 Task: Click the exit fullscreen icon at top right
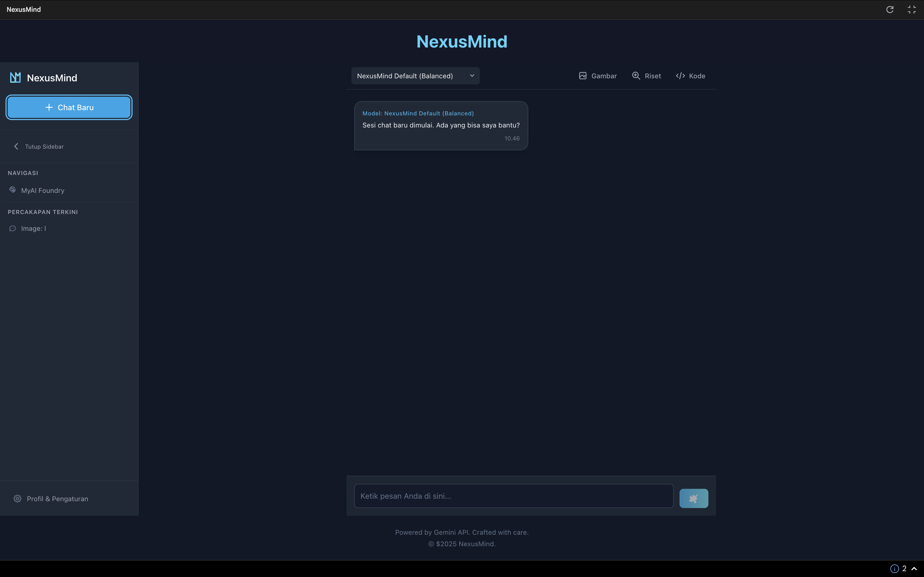[912, 9]
